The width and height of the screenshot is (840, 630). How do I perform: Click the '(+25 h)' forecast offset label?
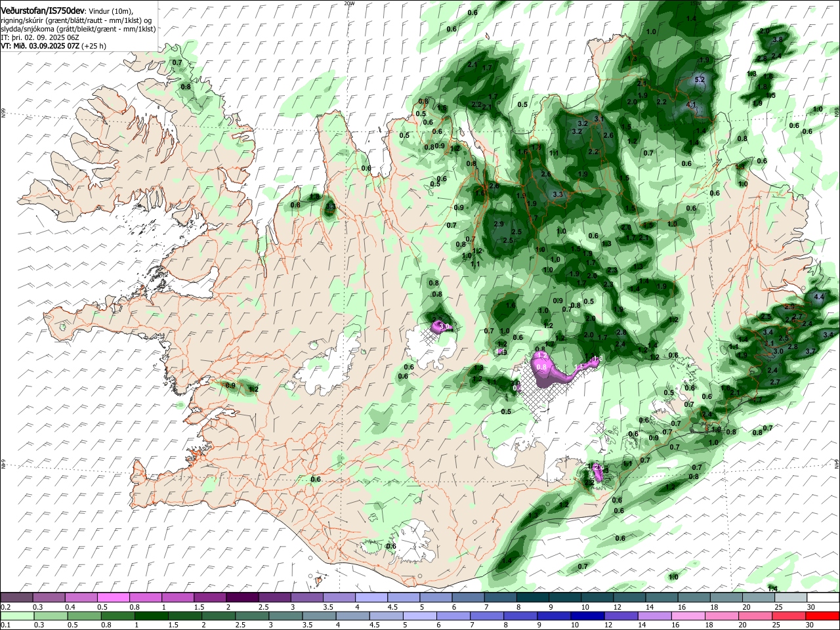tap(94, 46)
